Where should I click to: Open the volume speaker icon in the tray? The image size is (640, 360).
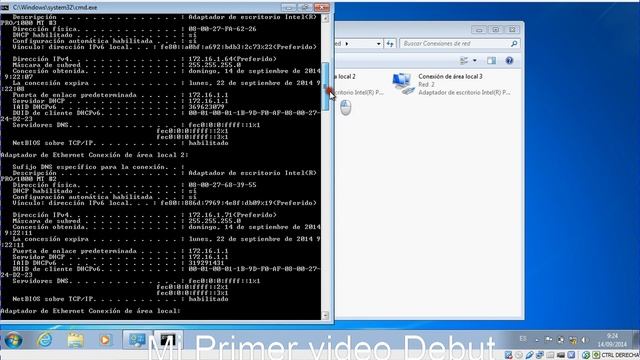click(584, 339)
